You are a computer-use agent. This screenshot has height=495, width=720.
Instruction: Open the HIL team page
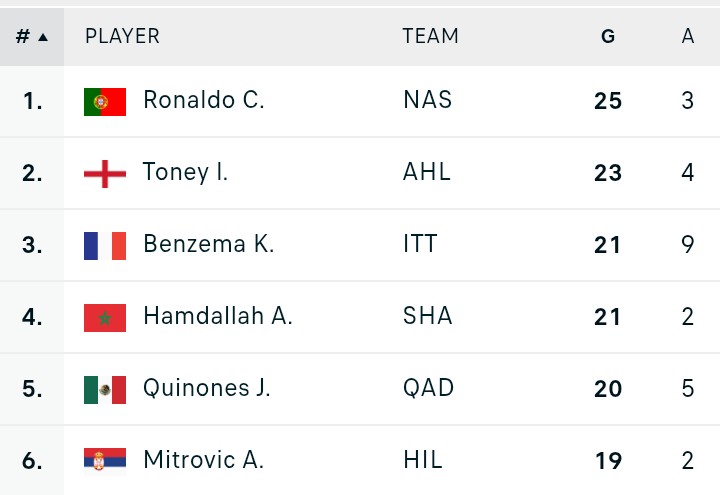click(422, 460)
